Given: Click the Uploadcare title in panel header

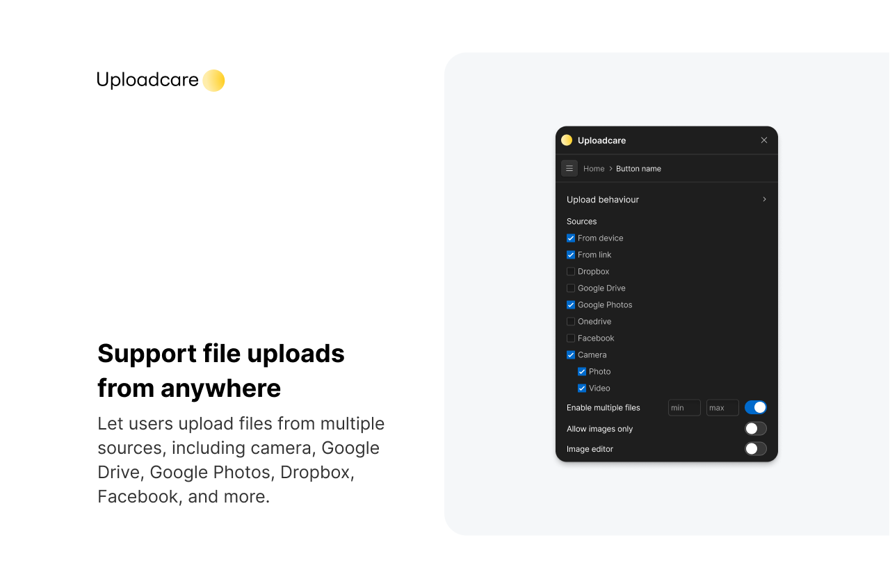Looking at the screenshot, I should coord(601,140).
